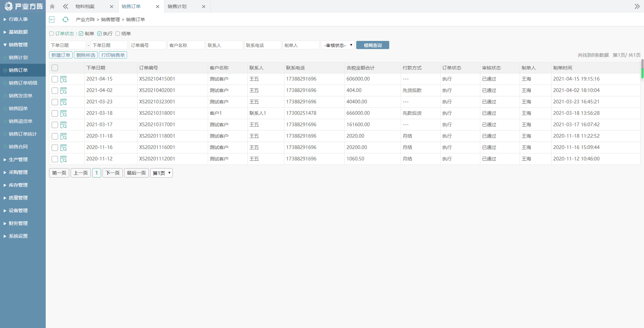The image size is (644, 328).
Task: Click the collapse sidebar icon beside breadcrumb
Action: tap(52, 20)
